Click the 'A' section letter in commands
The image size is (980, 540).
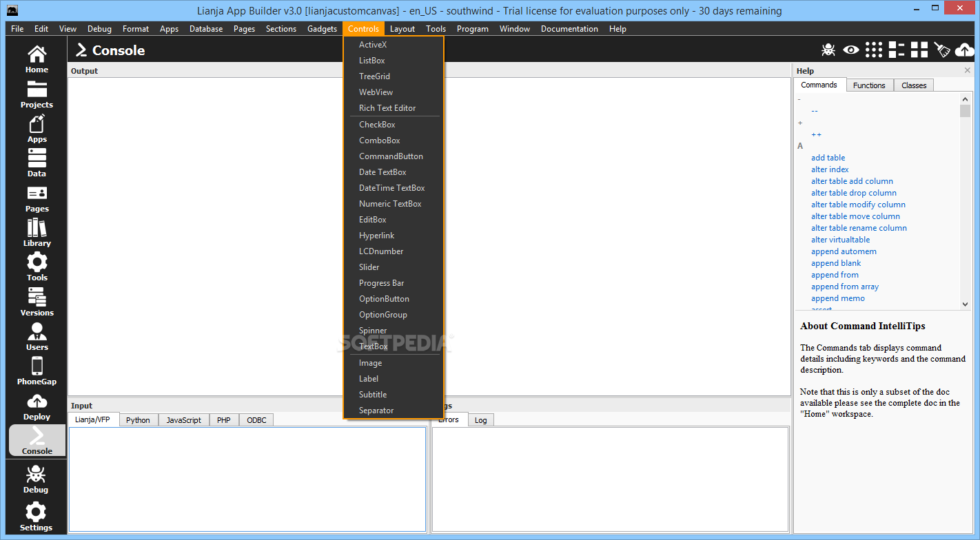[800, 146]
